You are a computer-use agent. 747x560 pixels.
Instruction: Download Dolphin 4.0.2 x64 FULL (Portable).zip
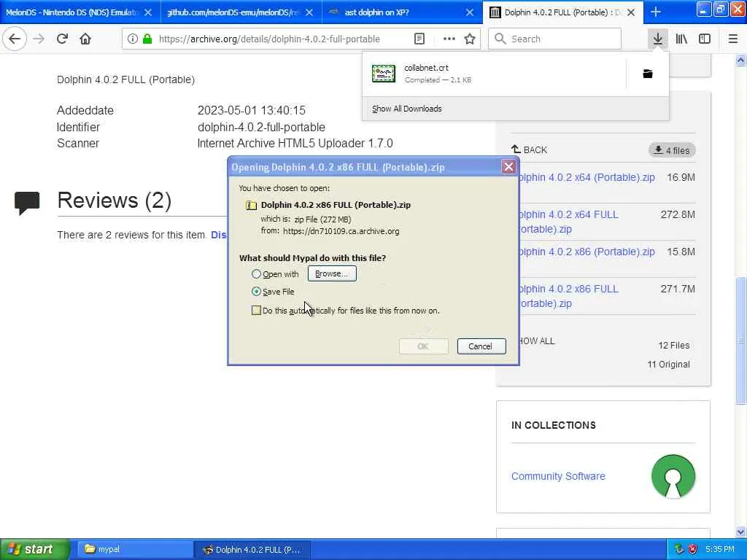pos(568,222)
